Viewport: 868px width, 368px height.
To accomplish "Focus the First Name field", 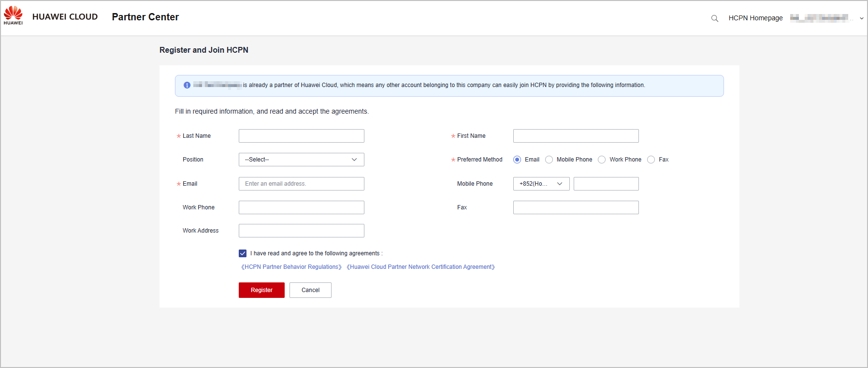I will tap(576, 136).
